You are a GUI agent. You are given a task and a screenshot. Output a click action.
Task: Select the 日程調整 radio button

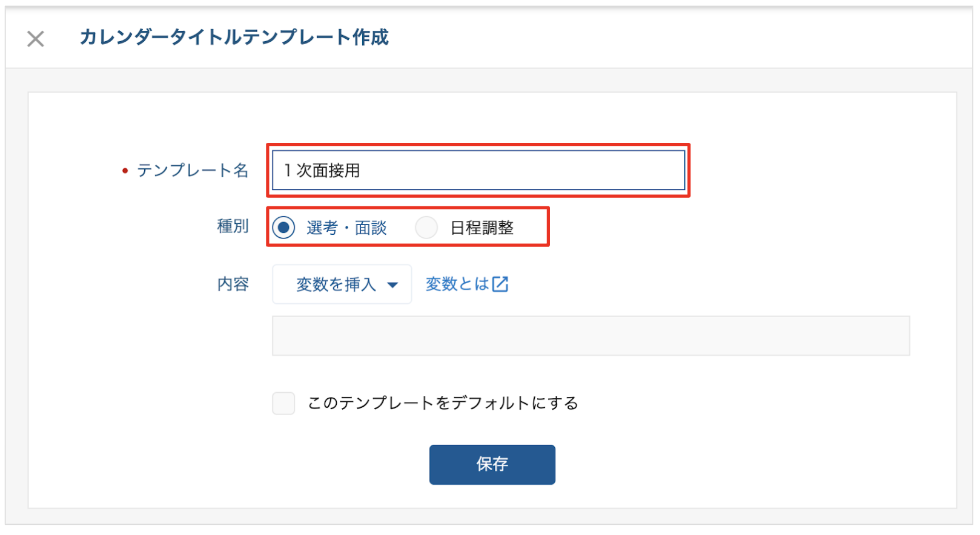click(x=426, y=228)
